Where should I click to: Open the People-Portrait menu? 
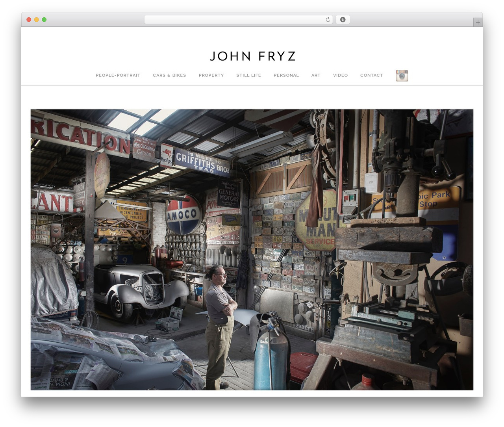(118, 75)
